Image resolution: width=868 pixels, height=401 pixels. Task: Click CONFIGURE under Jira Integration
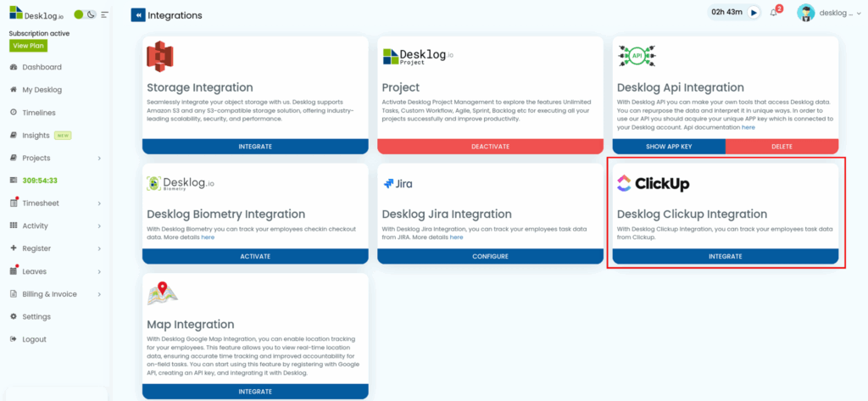tap(491, 256)
